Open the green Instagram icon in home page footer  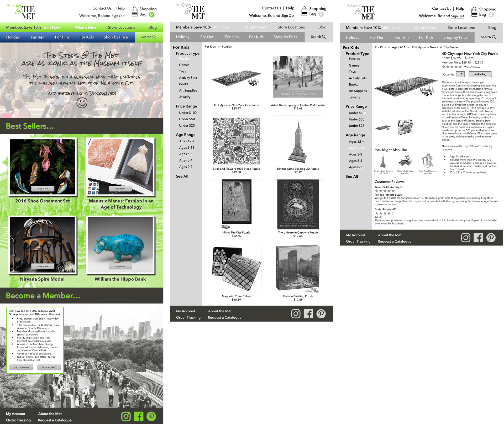point(126,416)
